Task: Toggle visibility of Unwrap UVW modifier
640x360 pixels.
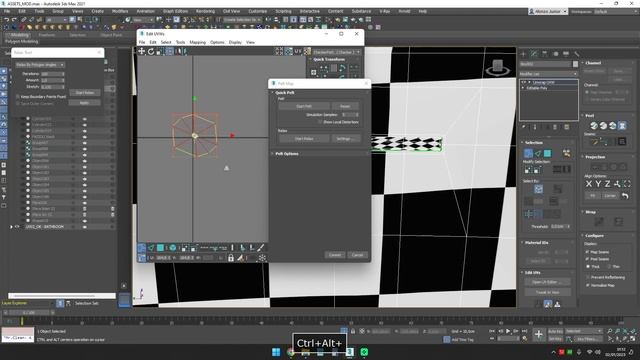Action: [x=524, y=82]
